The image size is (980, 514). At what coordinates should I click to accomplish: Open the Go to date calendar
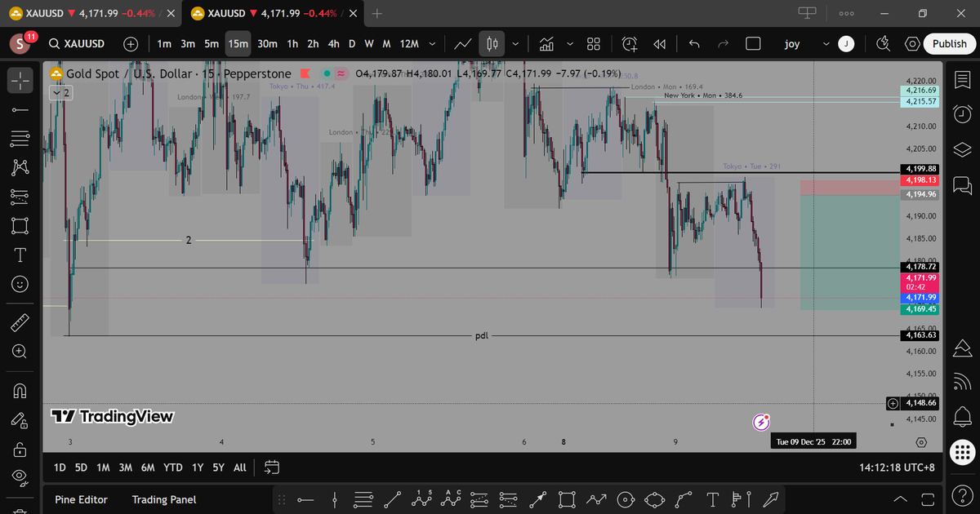click(272, 467)
